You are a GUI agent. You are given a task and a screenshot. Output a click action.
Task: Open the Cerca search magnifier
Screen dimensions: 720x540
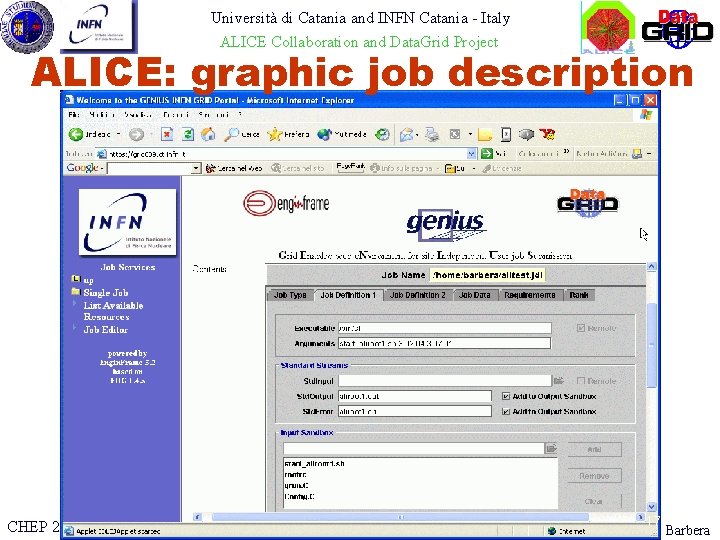(231, 134)
